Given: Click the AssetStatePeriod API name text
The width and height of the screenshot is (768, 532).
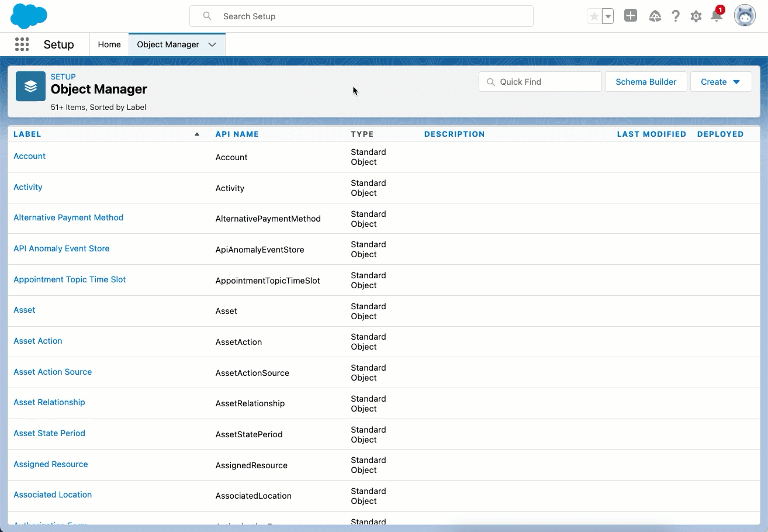Looking at the screenshot, I should [x=249, y=434].
